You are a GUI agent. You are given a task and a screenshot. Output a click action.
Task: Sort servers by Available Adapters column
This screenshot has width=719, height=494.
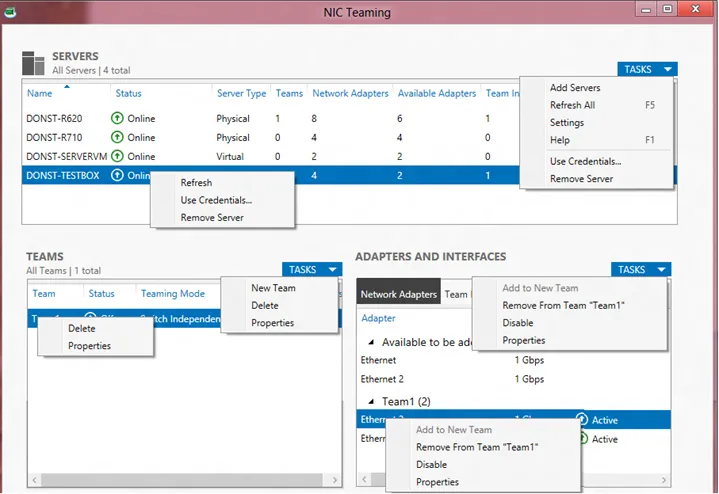click(x=437, y=94)
